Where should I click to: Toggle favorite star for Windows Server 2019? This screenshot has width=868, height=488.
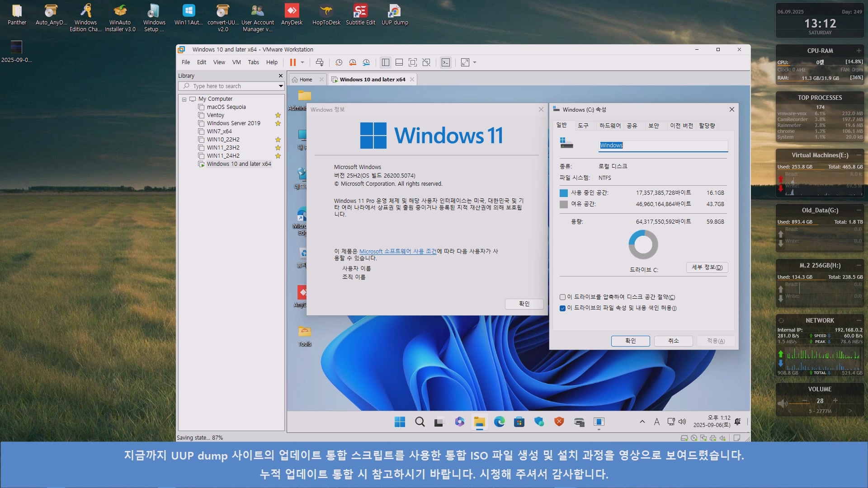point(278,123)
